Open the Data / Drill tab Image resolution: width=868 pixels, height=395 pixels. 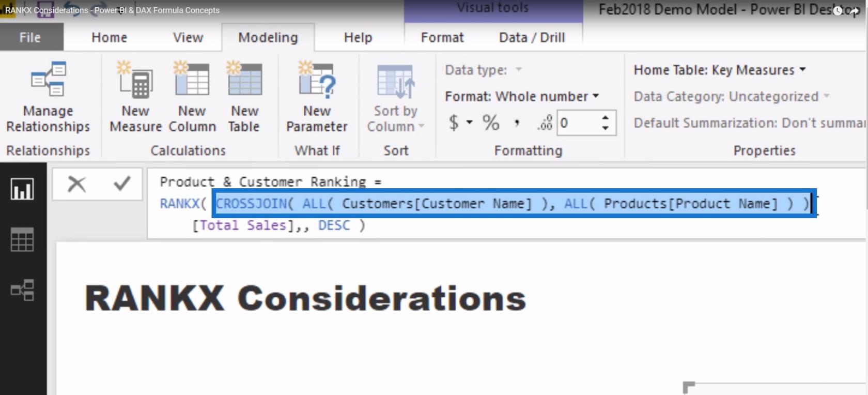[x=532, y=37]
